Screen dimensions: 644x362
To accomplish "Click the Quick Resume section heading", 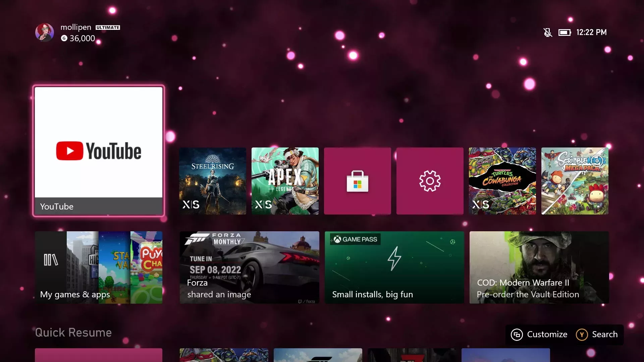I will 73,333.
